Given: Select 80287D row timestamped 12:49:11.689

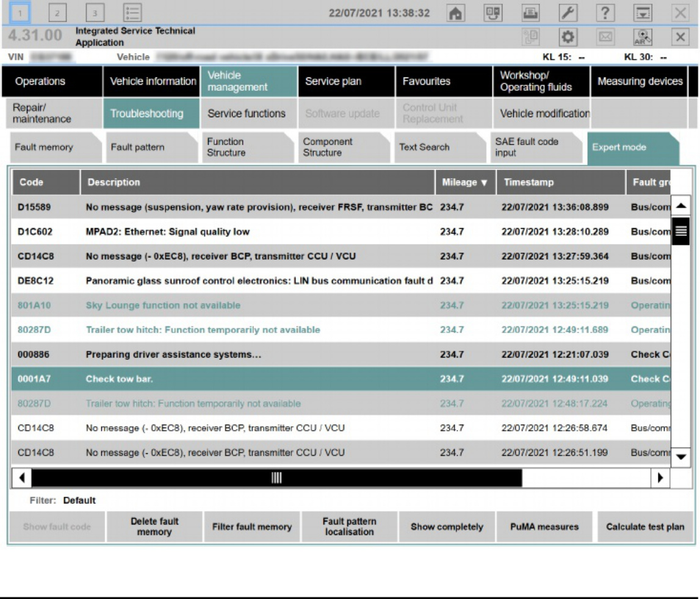Looking at the screenshot, I should pyautogui.click(x=341, y=330).
